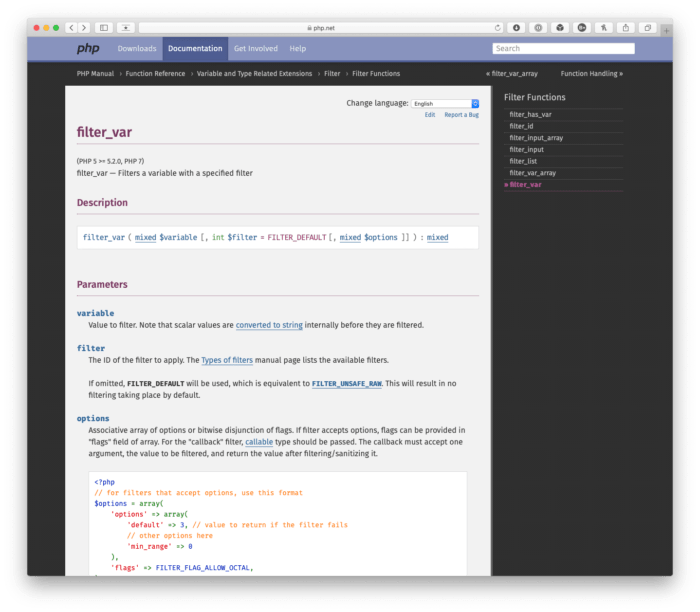
Task: Open the callable link
Action: tap(259, 442)
